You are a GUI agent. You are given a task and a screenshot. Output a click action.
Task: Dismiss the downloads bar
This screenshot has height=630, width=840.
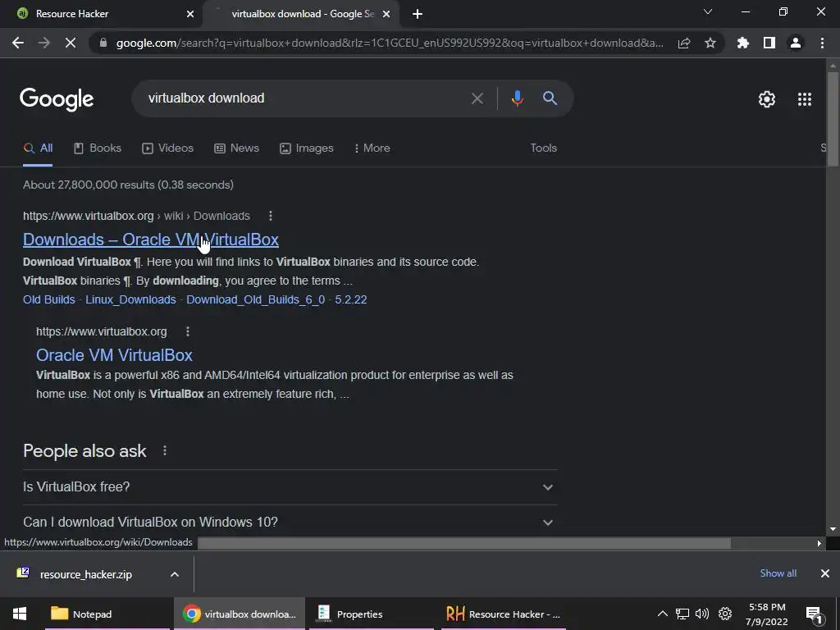(x=825, y=573)
